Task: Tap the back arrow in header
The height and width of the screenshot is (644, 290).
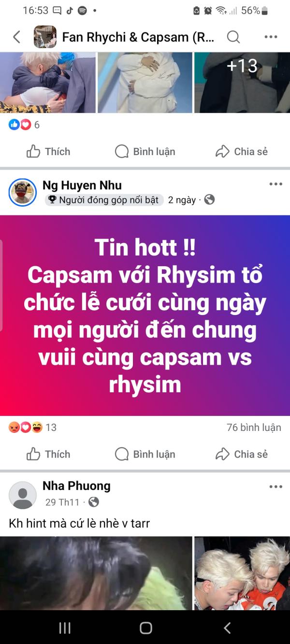Action: point(16,37)
